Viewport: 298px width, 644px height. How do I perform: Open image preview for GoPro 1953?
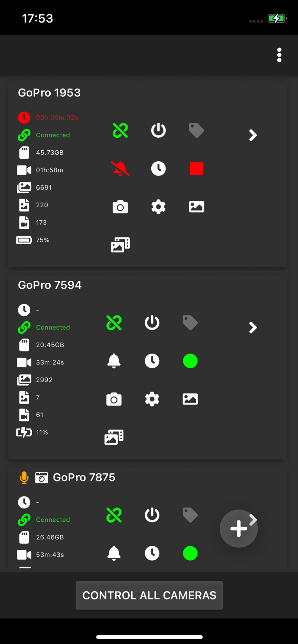(x=196, y=207)
